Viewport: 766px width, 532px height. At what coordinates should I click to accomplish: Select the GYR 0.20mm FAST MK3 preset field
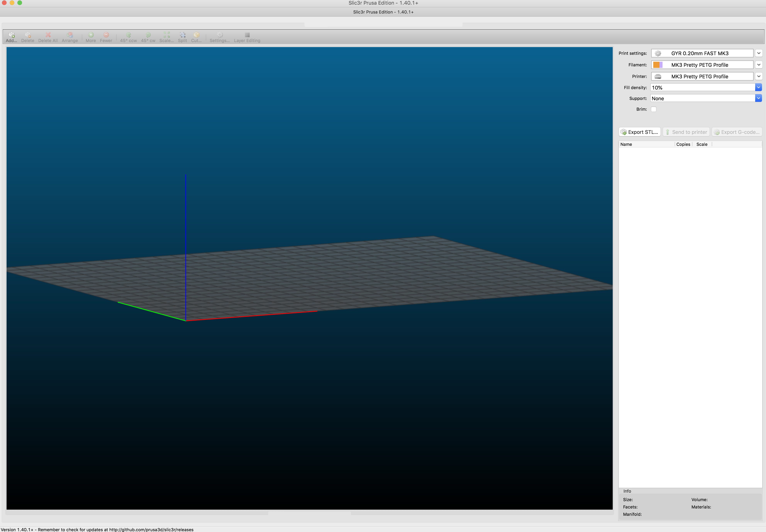(x=702, y=53)
